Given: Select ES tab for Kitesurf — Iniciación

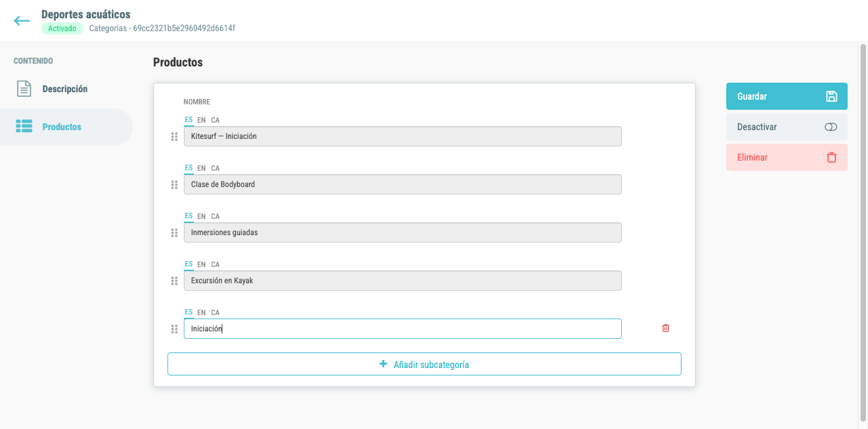Looking at the screenshot, I should point(189,120).
